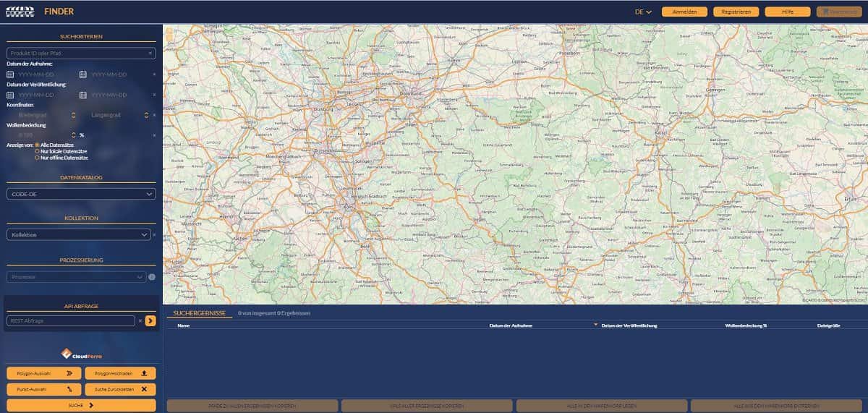868x413 pixels.
Task: Start Polygon-Auswahl drawing mode
Action: pos(43,373)
